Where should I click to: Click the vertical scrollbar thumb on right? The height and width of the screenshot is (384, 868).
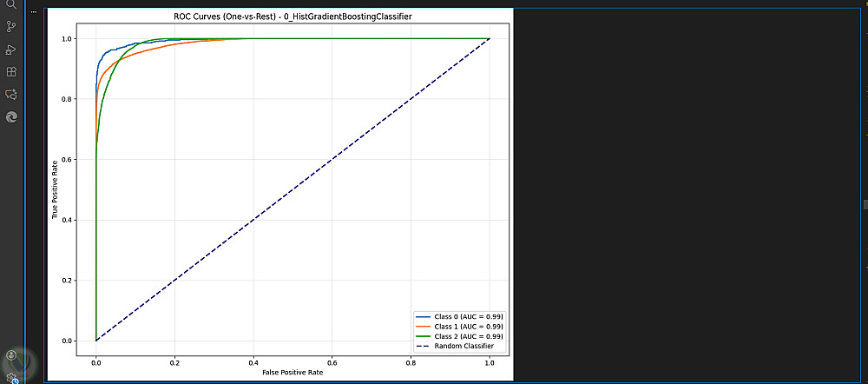tap(865, 204)
